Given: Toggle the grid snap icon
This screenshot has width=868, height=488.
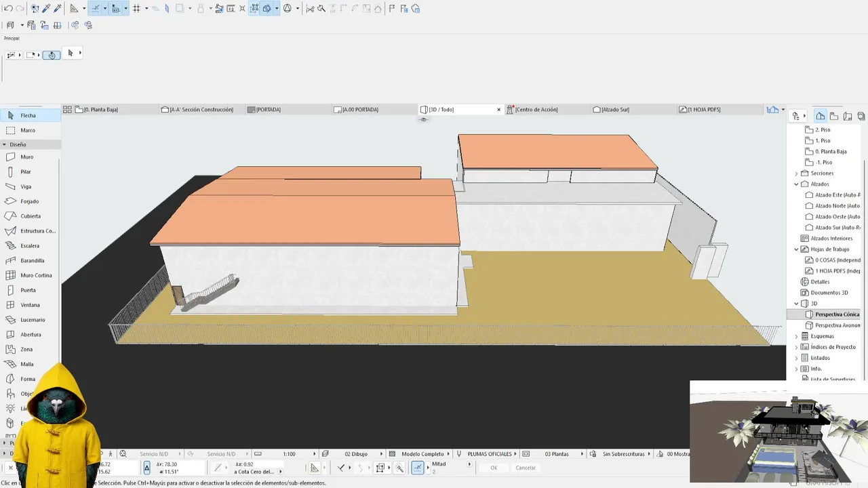Looking at the screenshot, I should point(136,9).
